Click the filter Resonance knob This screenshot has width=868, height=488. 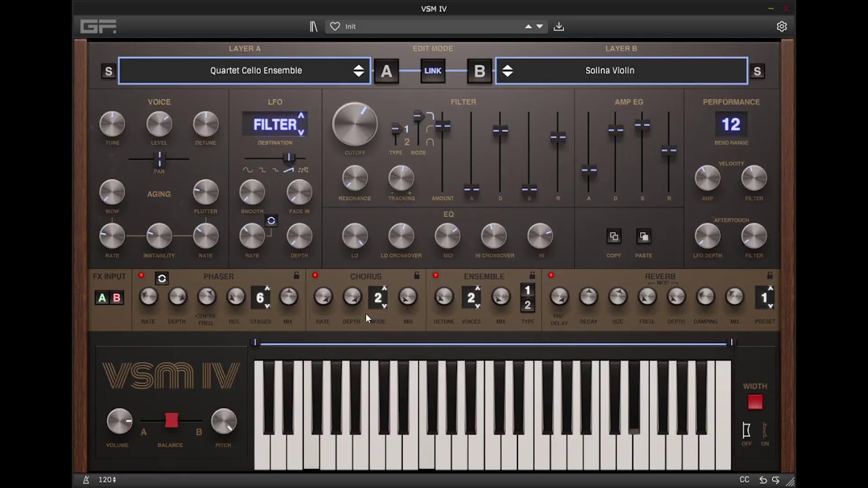[x=355, y=178]
